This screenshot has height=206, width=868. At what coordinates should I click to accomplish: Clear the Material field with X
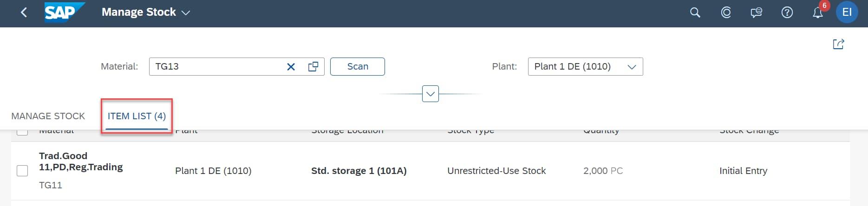(x=291, y=67)
